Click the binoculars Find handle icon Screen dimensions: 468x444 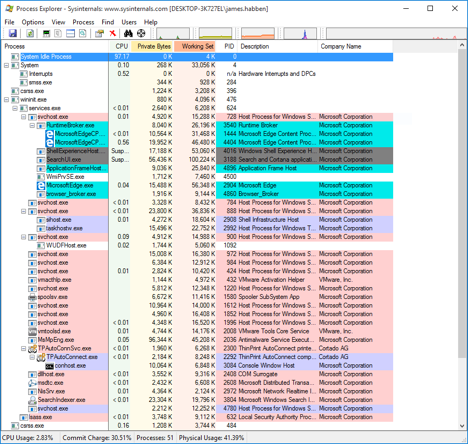128,33
